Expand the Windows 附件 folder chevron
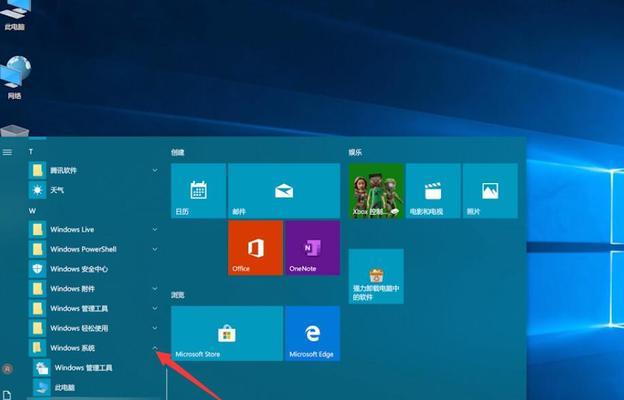624x400 pixels. coord(155,289)
